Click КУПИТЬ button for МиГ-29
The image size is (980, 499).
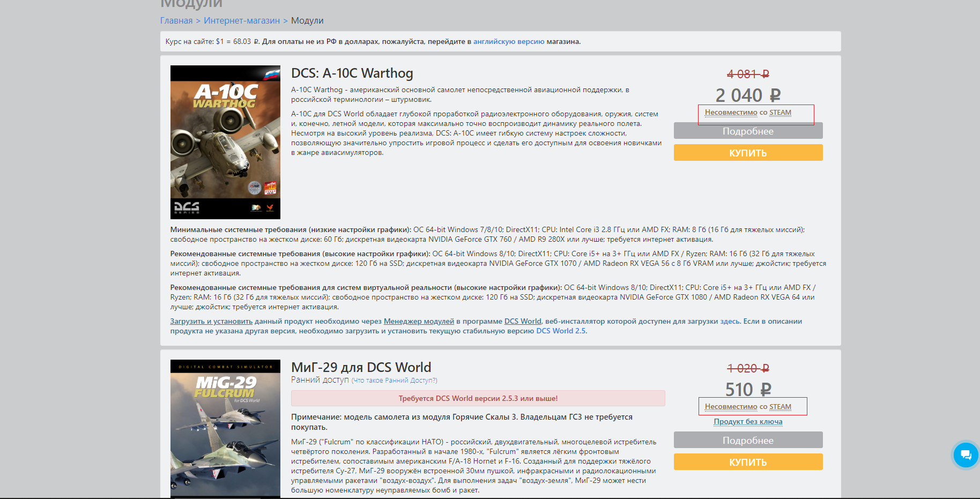748,462
